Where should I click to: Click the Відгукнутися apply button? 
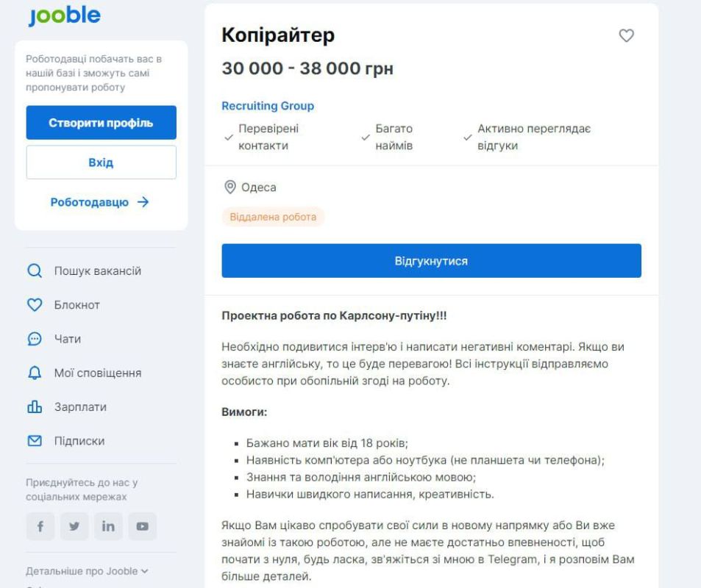click(431, 261)
